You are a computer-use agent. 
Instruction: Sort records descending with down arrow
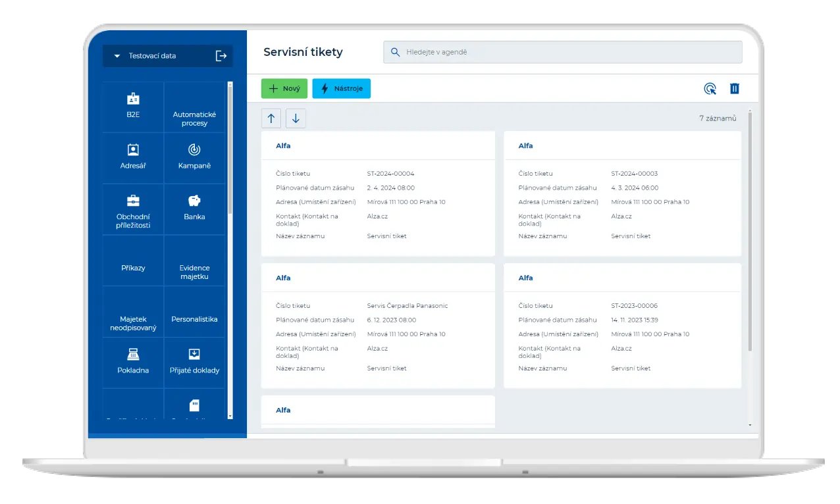click(x=296, y=118)
